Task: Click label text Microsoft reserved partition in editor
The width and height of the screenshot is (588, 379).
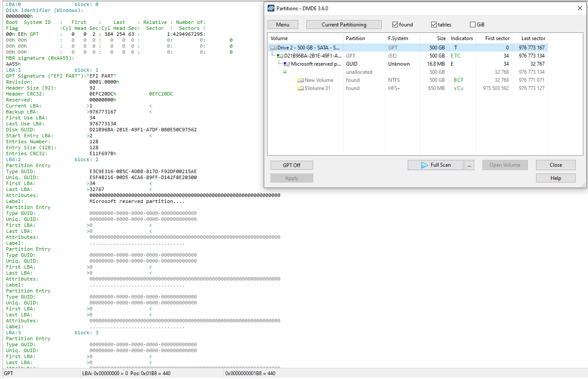Action: [137, 201]
